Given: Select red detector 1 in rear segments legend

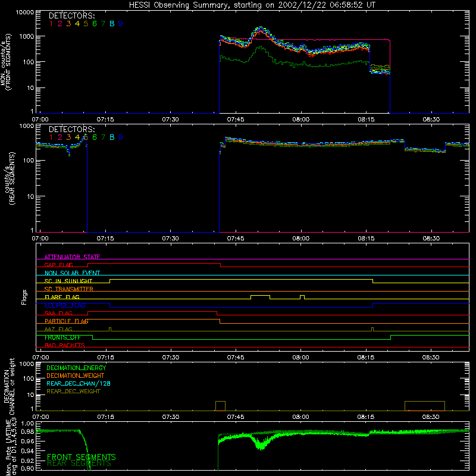Looking at the screenshot, I should (x=51, y=137).
